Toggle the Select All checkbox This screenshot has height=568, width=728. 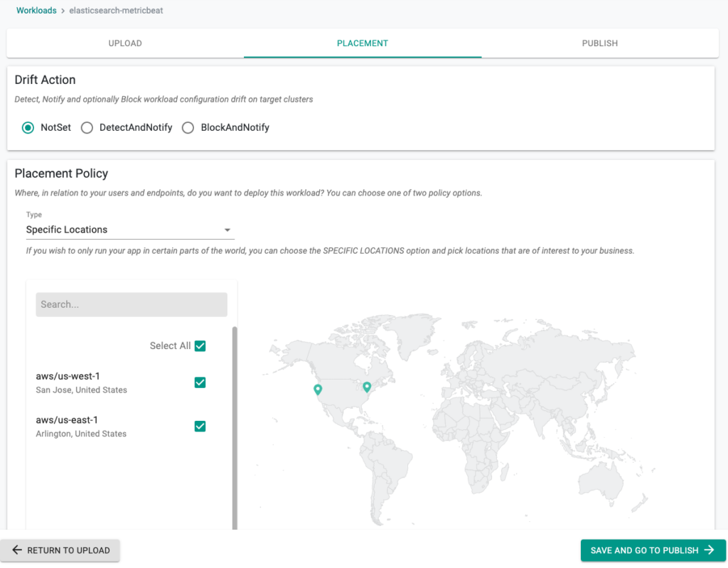click(200, 346)
